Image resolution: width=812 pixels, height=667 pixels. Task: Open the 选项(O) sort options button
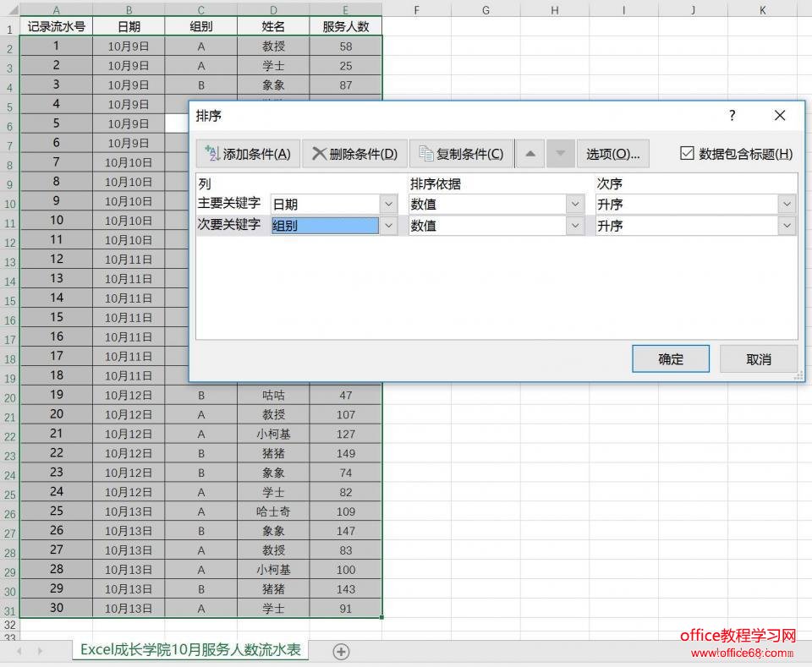pyautogui.click(x=613, y=153)
